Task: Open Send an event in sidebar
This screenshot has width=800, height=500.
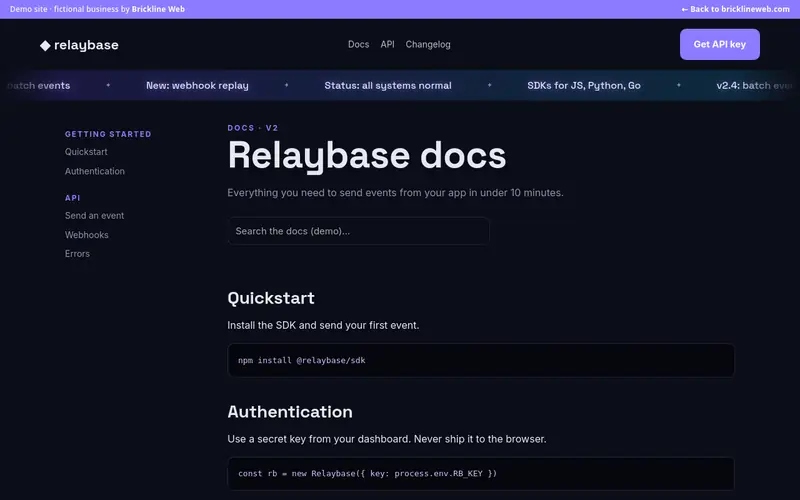Action: click(x=94, y=215)
